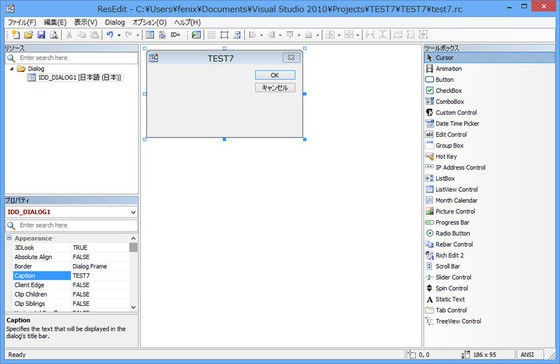The height and width of the screenshot is (364, 560).
Task: Click the dialog properties icon beside ID+
Action: 162,35
